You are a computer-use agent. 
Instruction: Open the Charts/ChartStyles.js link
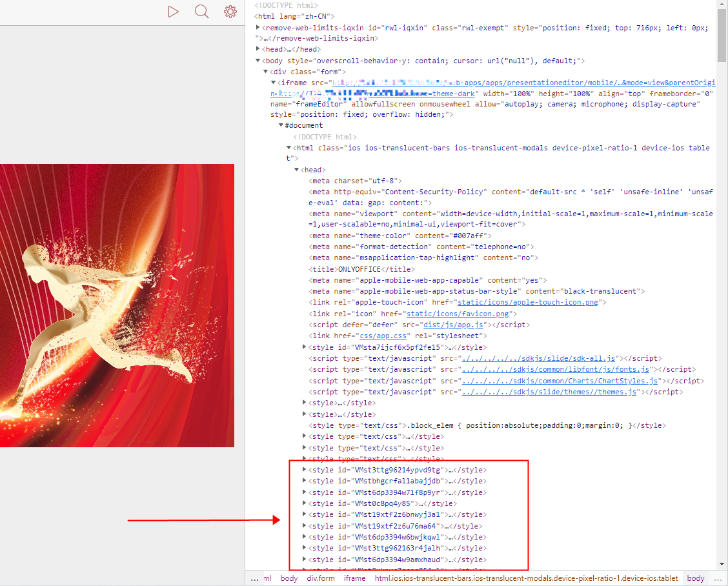560,381
